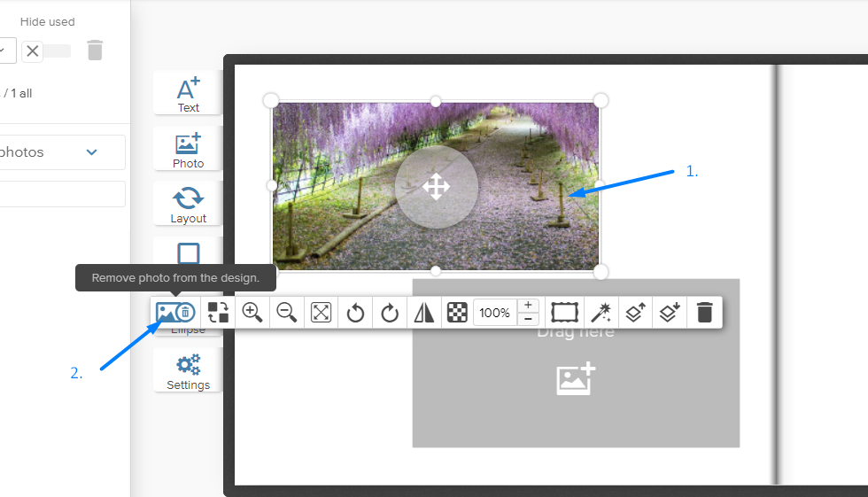
Task: Click the trash icon in left panel
Action: click(x=96, y=50)
